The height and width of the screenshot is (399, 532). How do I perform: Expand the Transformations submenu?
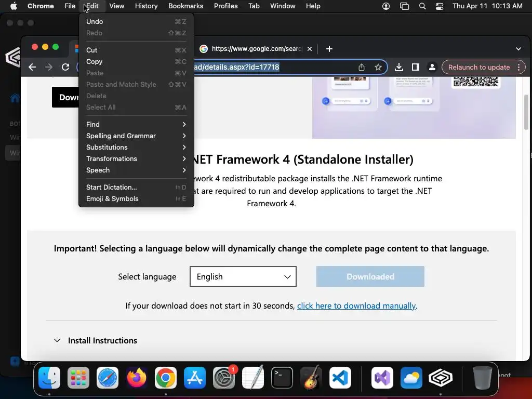(136, 159)
